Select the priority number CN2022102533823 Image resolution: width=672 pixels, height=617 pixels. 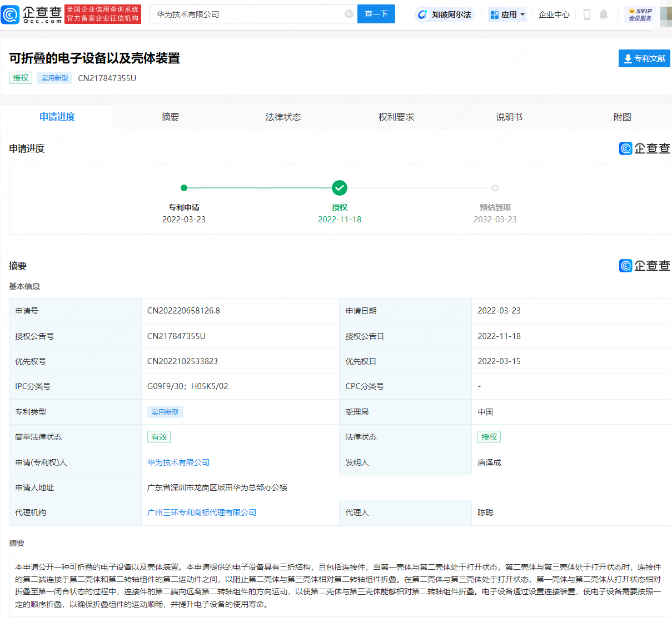pos(182,361)
